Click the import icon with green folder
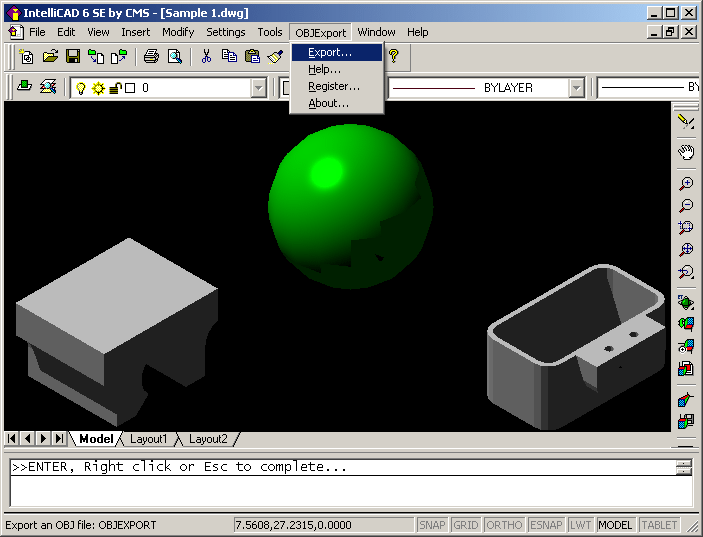Image resolution: width=703 pixels, height=537 pixels. 95,56
